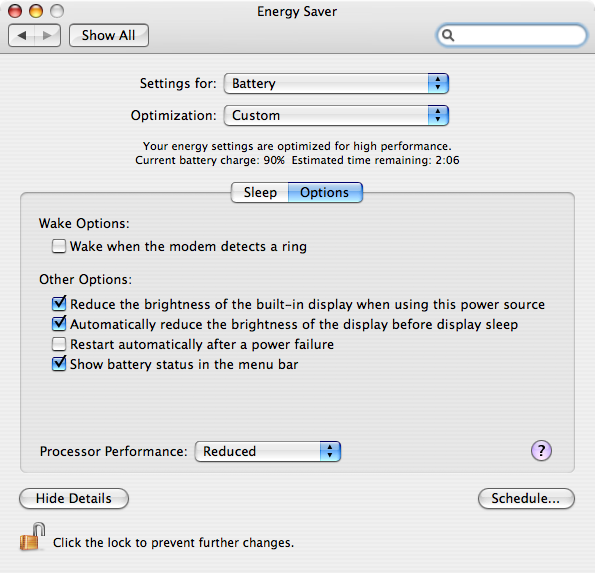Image resolution: width=595 pixels, height=573 pixels.
Task: Close the window with the red button
Action: pyautogui.click(x=15, y=11)
